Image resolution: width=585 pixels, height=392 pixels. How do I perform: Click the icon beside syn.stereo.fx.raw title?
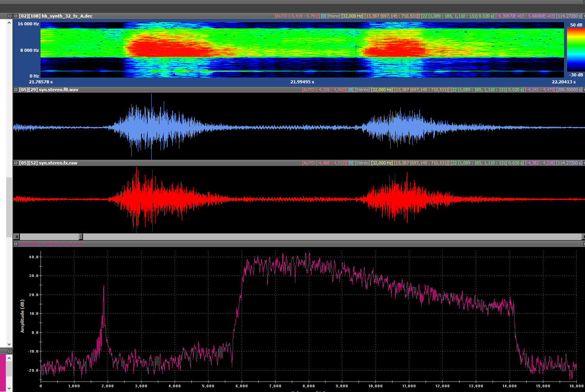16,163
